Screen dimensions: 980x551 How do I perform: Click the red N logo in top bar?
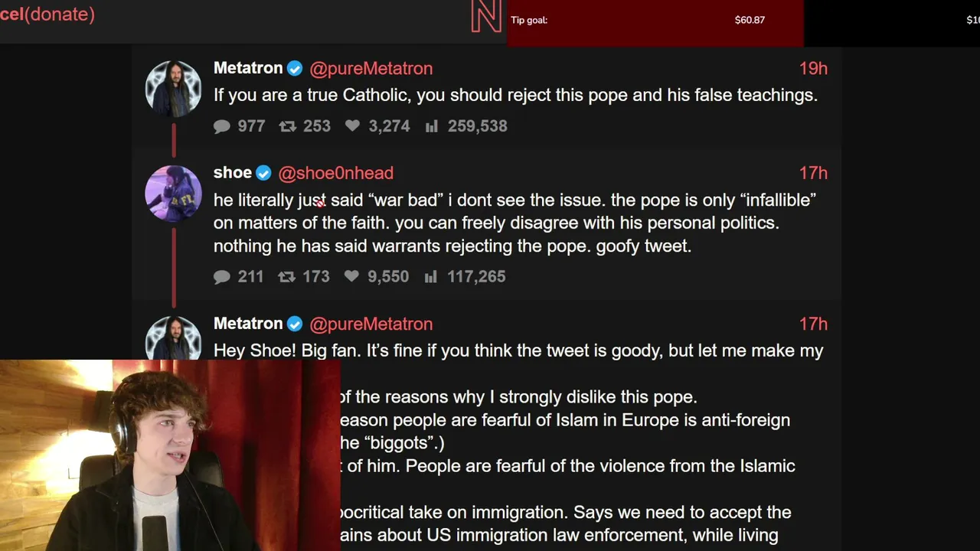pyautogui.click(x=486, y=17)
